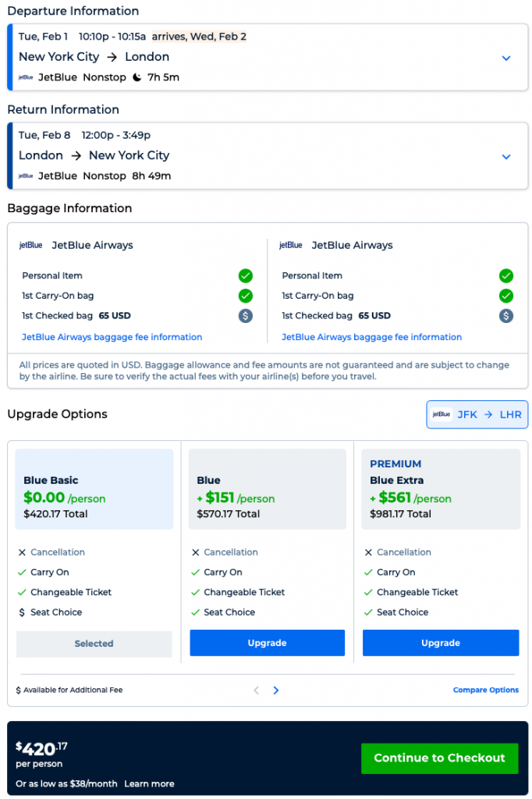Upgrade to the Blue Extra fare
Viewport: 532px width, 799px height.
[x=441, y=643]
